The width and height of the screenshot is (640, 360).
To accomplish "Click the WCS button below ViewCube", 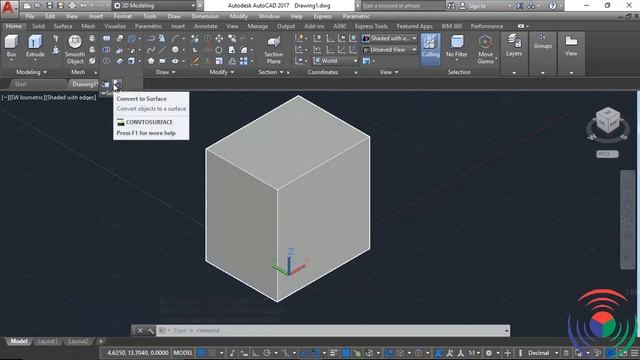I will 607,154.
